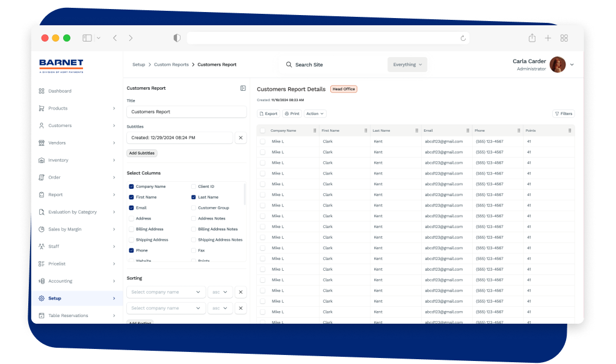Open the second Select company name dropdown

tap(166, 308)
